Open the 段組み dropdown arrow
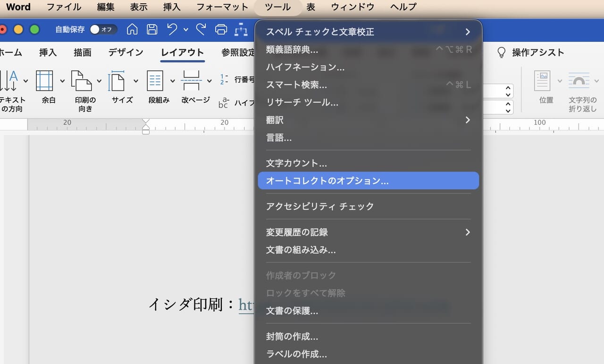Screen dimensions: 604x364 coord(172,81)
